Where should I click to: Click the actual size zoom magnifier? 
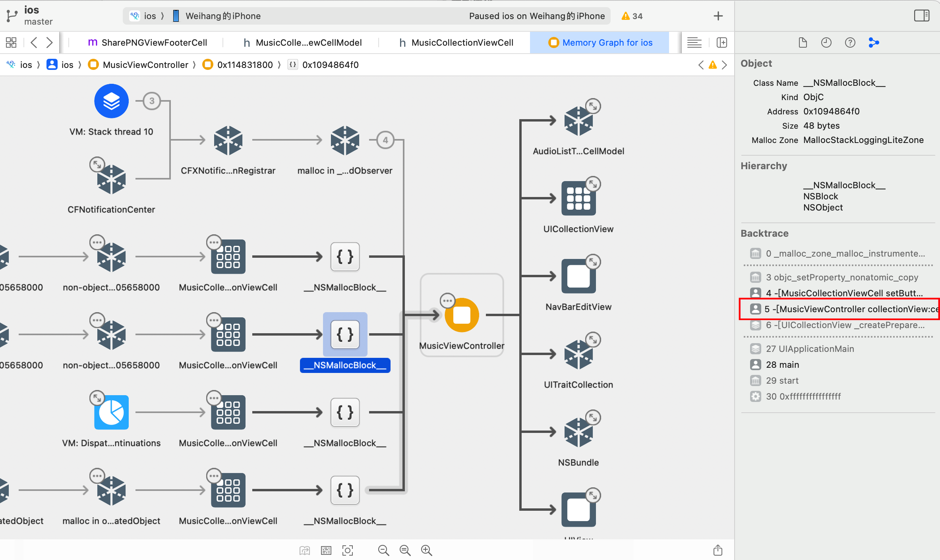[405, 550]
